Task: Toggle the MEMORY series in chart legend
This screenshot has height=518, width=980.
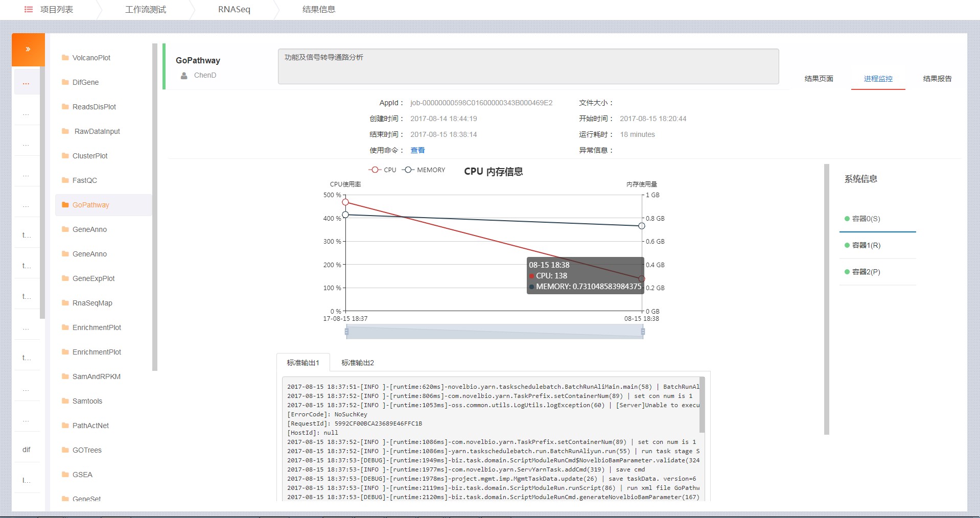Action: (424, 170)
